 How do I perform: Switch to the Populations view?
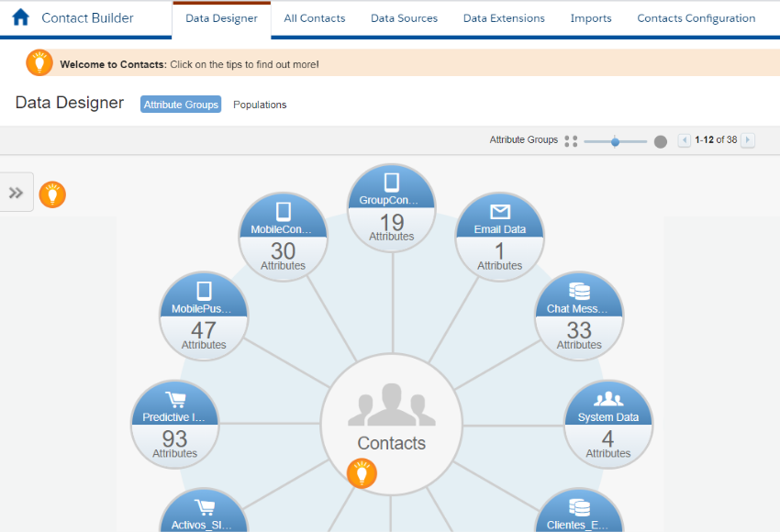coord(260,105)
